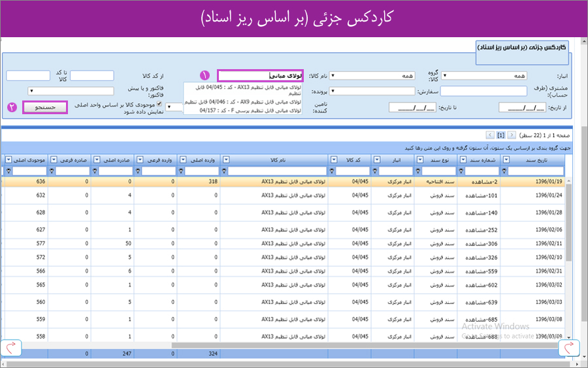Click filter funnel icon under صادره اصلی

point(95,171)
